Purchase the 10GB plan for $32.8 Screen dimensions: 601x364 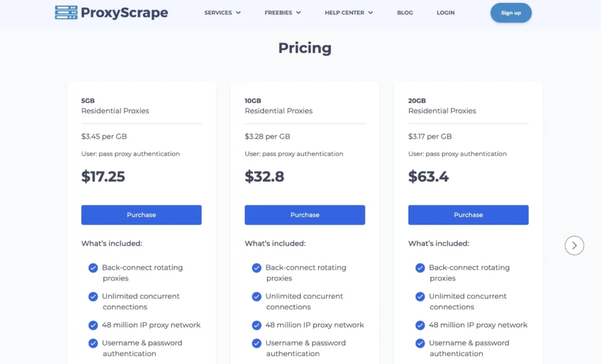pos(305,215)
